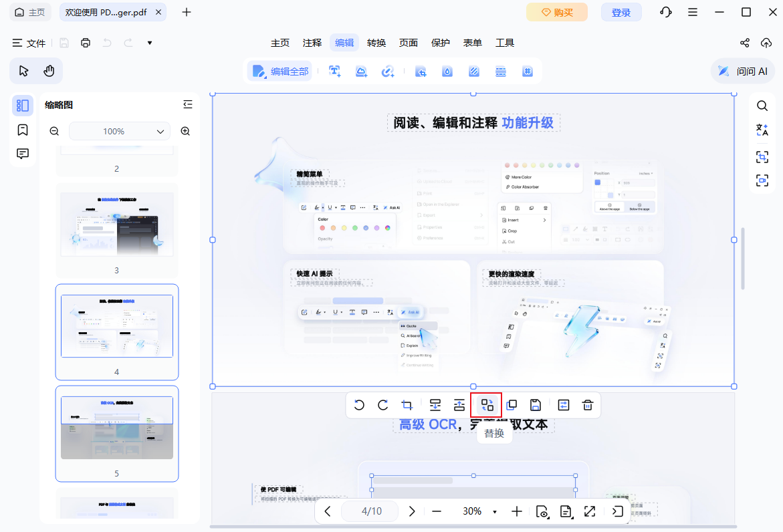
Task: Click the print icon
Action: coord(86,43)
